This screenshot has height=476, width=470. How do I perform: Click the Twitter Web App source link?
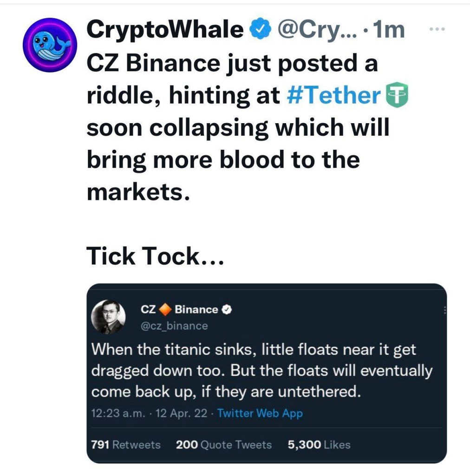pos(260,413)
